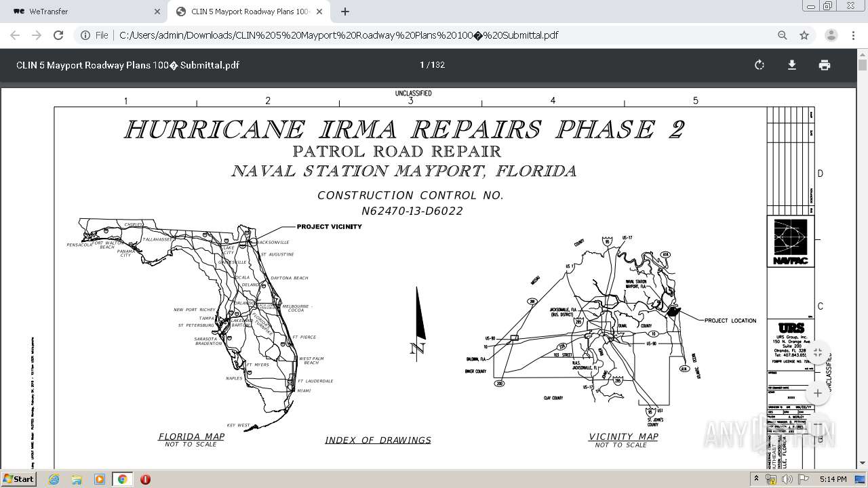Go forward in browser history
The height and width of the screenshot is (488, 868).
pyautogui.click(x=37, y=35)
